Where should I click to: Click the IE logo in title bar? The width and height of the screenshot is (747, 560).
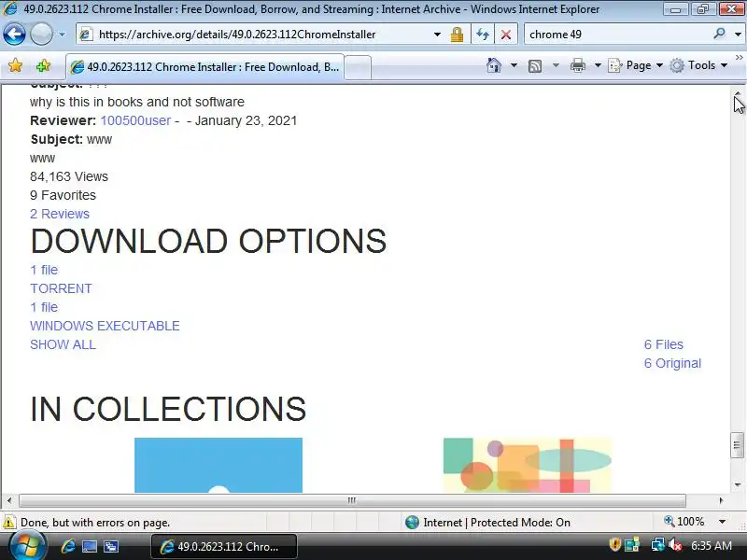point(10,8)
